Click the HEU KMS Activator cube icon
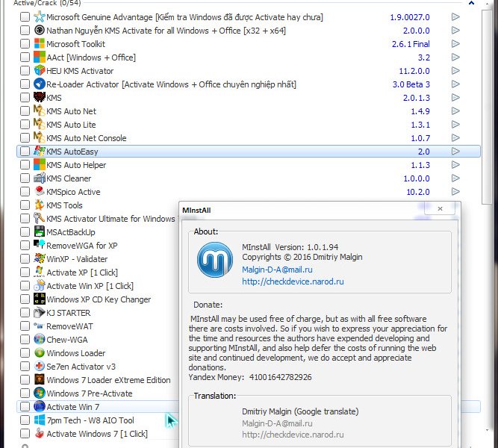 40,70
